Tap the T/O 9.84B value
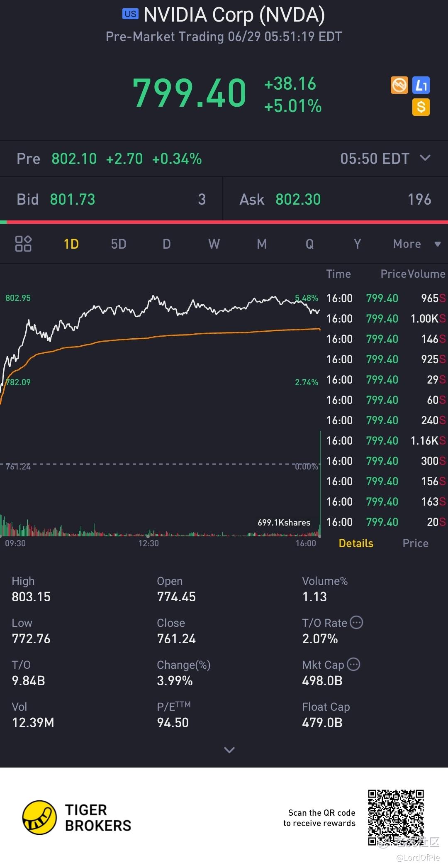The width and height of the screenshot is (448, 868). click(28, 680)
